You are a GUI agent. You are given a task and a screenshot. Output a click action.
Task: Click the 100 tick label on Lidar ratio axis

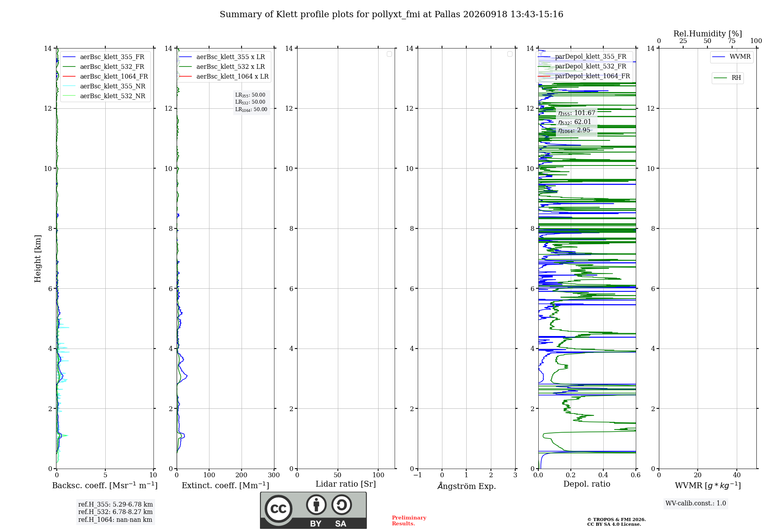click(x=378, y=475)
